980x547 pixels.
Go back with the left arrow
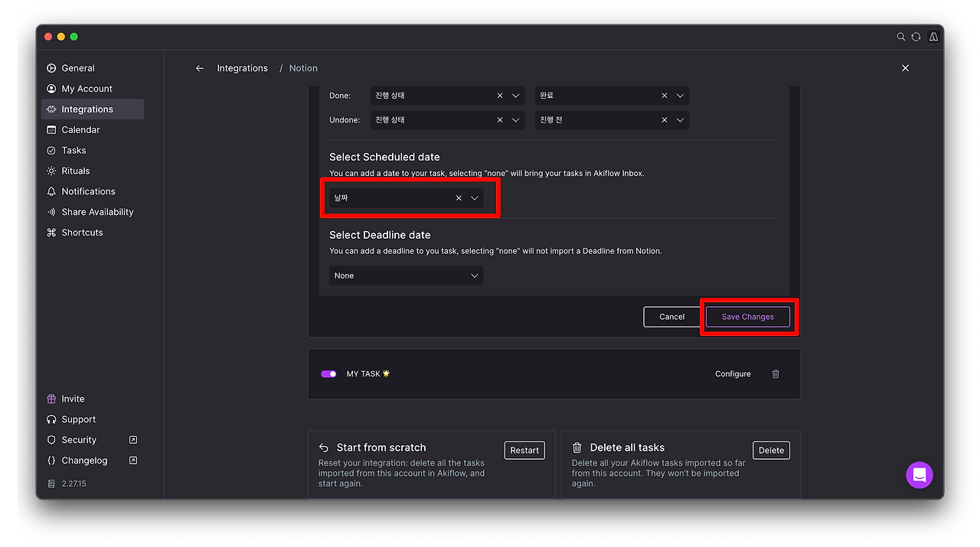[200, 68]
